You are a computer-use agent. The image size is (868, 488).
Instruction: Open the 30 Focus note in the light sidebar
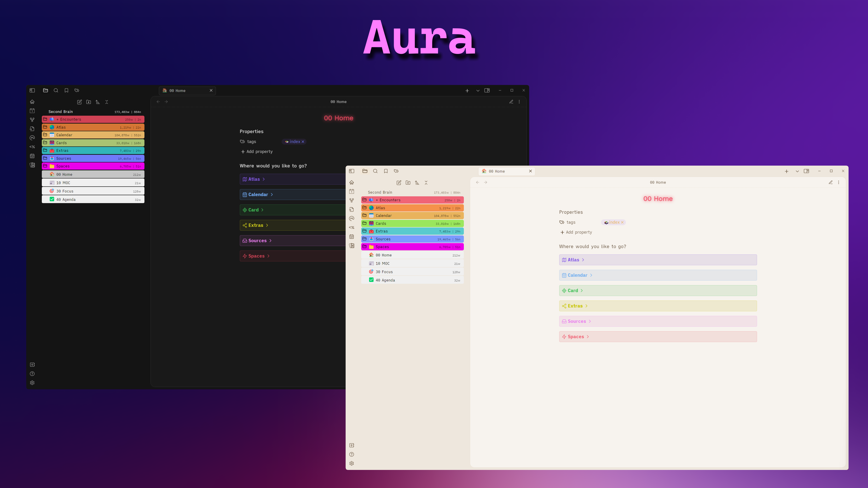(x=384, y=272)
